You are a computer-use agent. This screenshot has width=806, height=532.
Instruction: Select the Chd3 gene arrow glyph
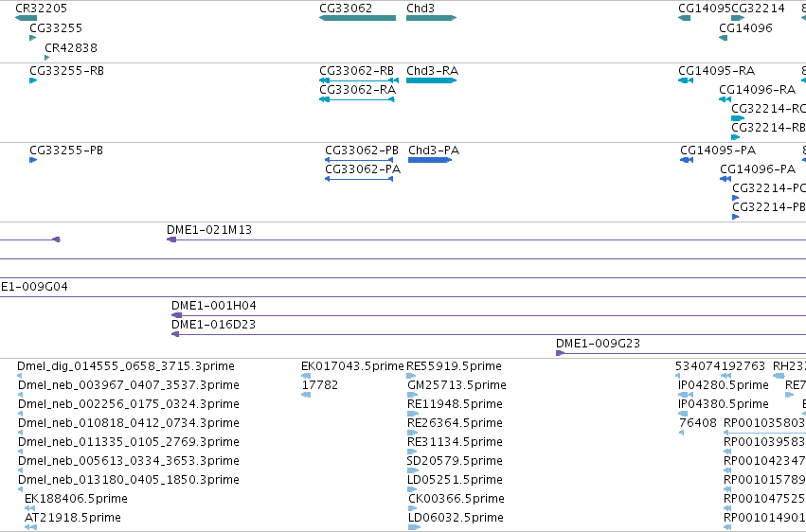point(431,18)
